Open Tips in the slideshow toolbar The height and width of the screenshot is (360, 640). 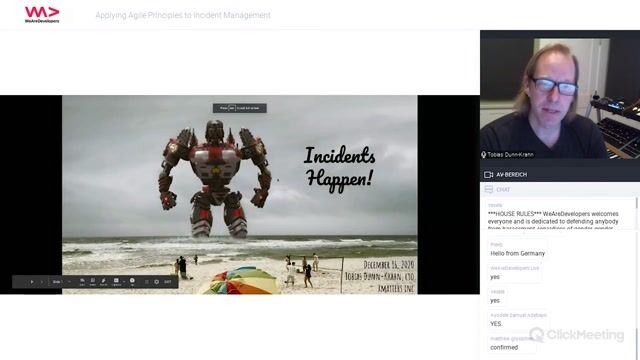pyautogui.click(x=132, y=282)
